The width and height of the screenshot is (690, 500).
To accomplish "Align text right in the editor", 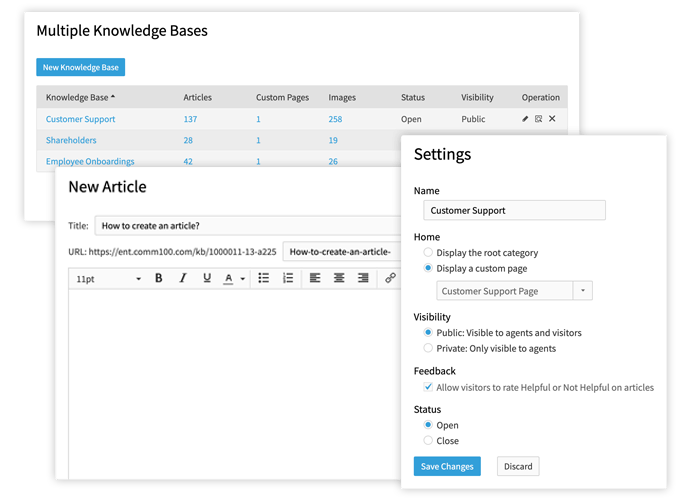I will [363, 278].
